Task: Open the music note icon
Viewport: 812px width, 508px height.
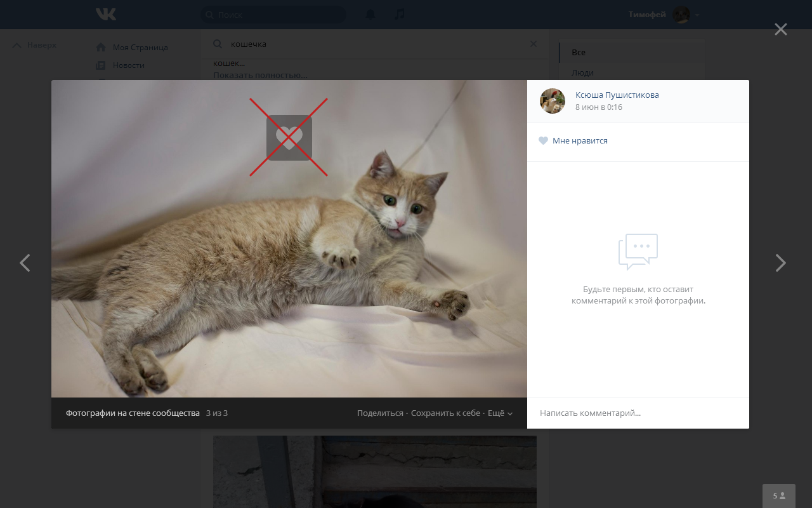Action: click(x=400, y=14)
